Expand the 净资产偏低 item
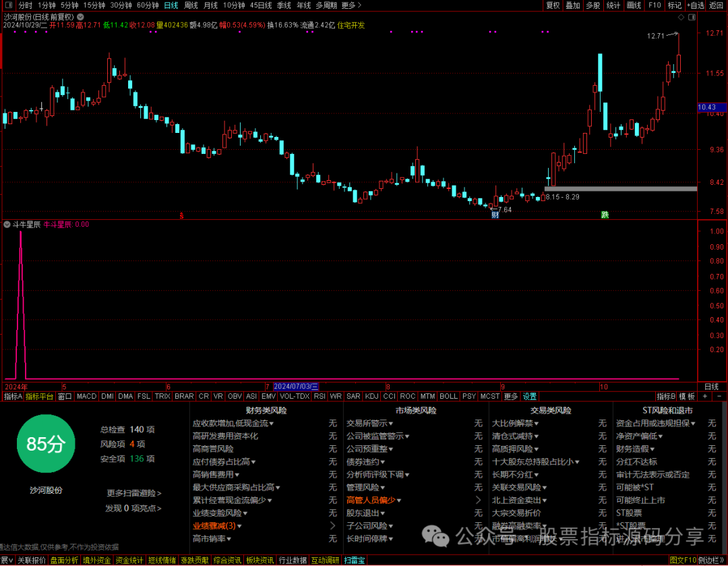Viewport: 728px width, 566px height. click(x=639, y=436)
